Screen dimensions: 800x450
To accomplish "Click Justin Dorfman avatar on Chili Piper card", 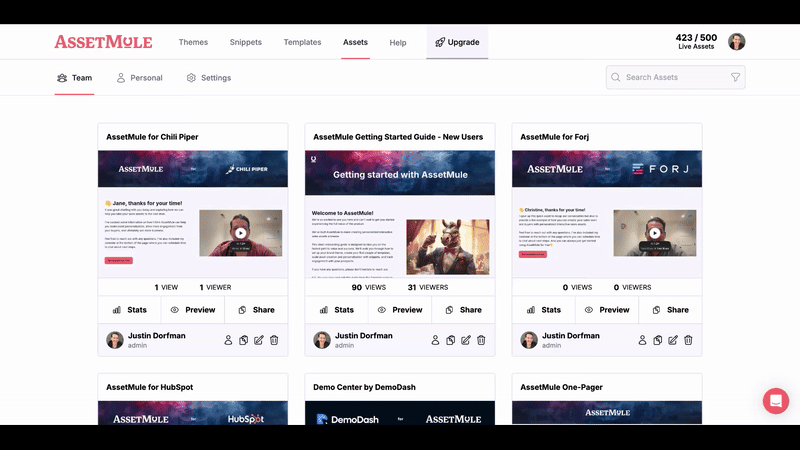I will click(115, 340).
